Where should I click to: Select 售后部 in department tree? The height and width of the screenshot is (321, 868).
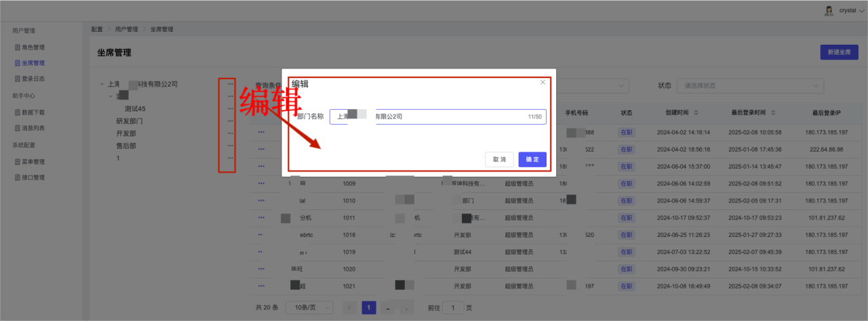126,145
